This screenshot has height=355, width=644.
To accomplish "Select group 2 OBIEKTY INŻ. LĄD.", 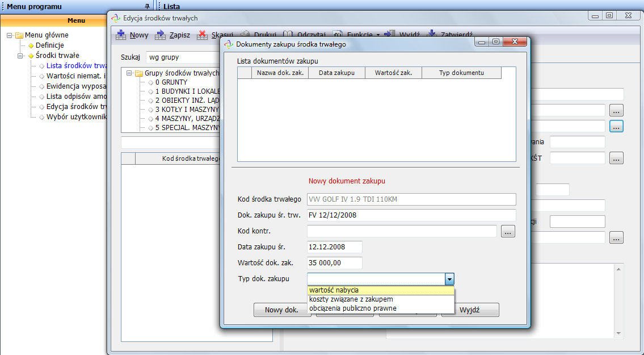I will click(x=187, y=101).
